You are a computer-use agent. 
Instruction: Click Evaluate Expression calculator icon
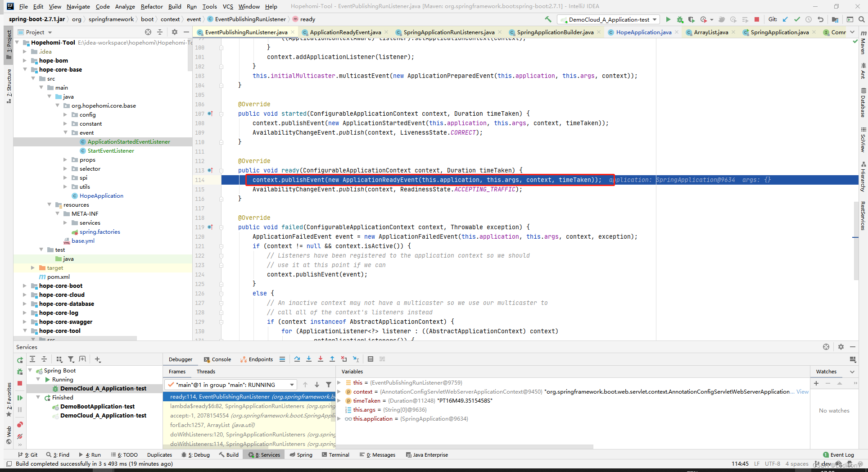(371, 359)
